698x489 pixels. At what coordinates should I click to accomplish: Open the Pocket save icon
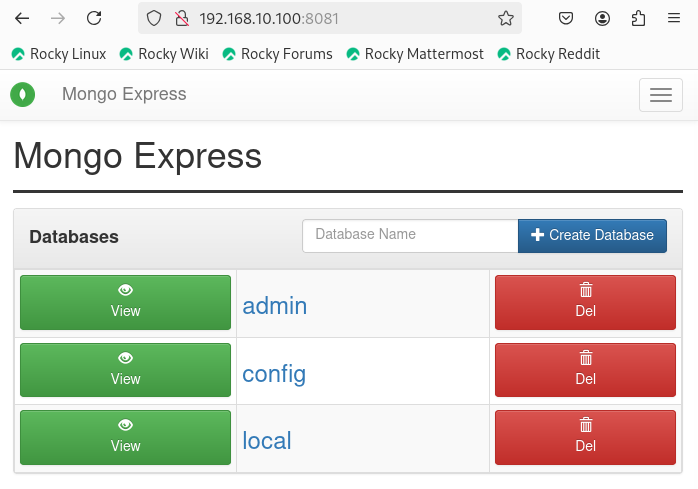(566, 18)
